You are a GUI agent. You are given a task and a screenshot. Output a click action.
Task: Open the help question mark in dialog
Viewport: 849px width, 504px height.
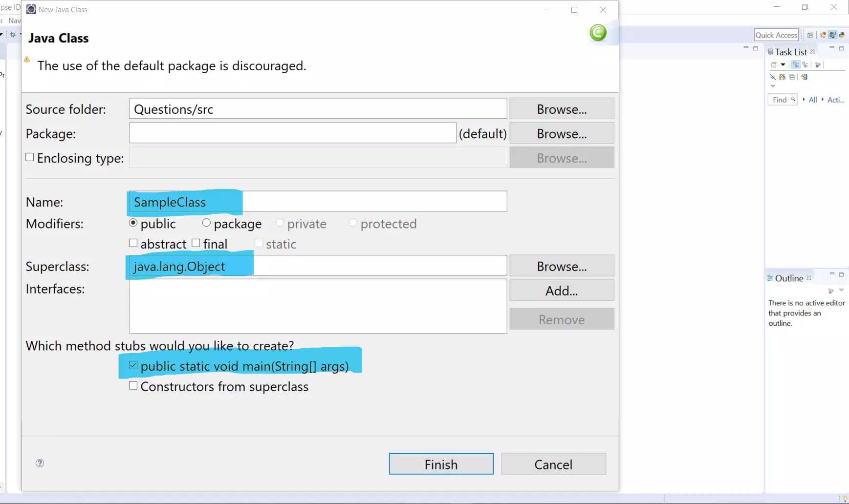point(39,463)
